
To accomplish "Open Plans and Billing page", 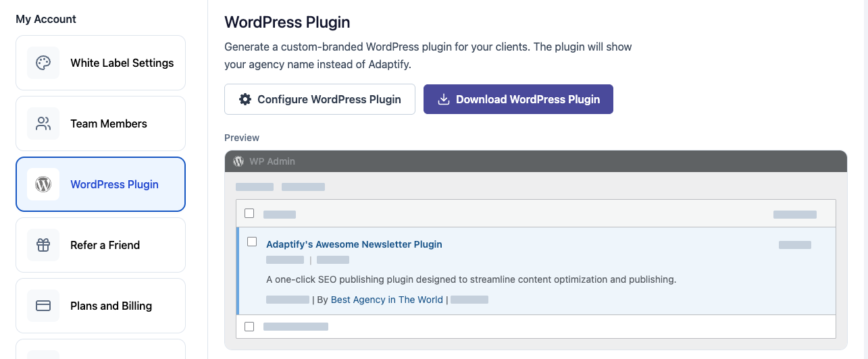I will pyautogui.click(x=111, y=306).
